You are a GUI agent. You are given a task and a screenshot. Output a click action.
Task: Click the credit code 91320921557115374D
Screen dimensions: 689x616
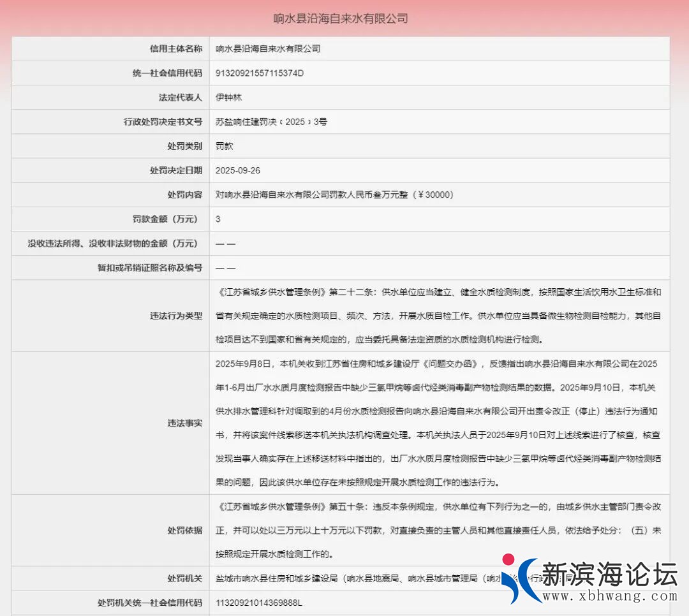(260, 73)
